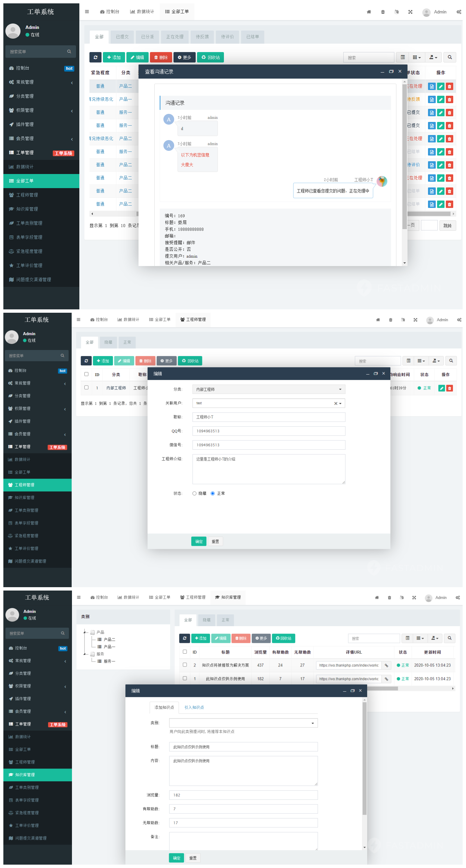This screenshot has width=466, height=868.
Task: Collapse the 产品 folder in category tree
Action: pyautogui.click(x=85, y=632)
